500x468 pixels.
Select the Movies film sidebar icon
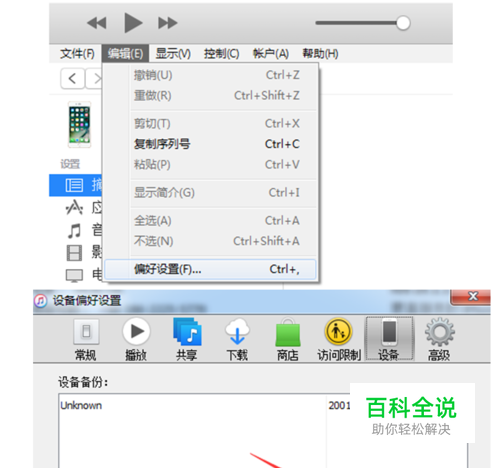[74, 253]
